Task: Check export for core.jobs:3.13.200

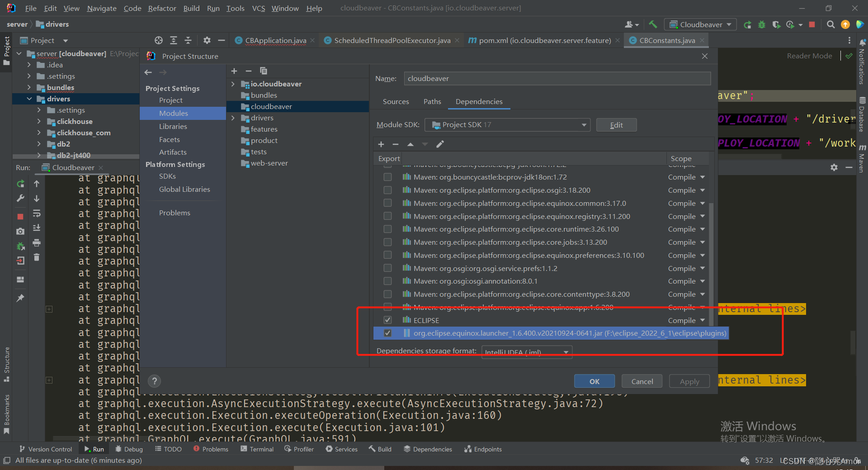Action: click(x=387, y=242)
